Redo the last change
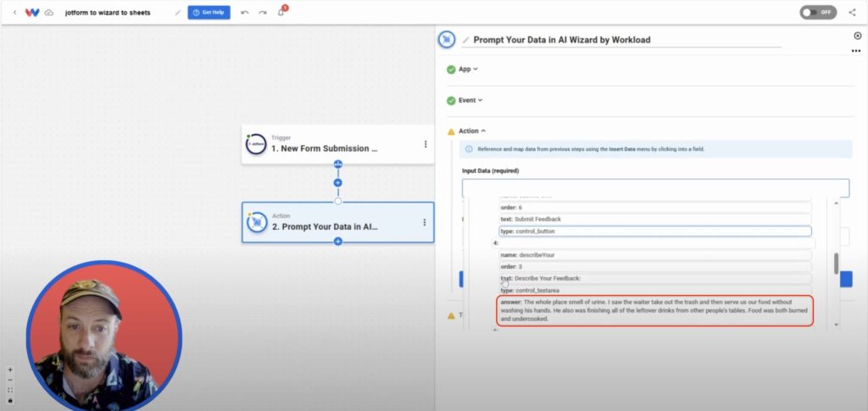This screenshot has width=868, height=411. (263, 12)
